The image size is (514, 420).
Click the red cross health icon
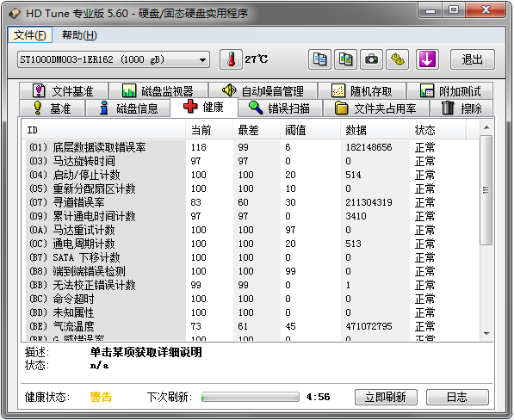click(190, 107)
